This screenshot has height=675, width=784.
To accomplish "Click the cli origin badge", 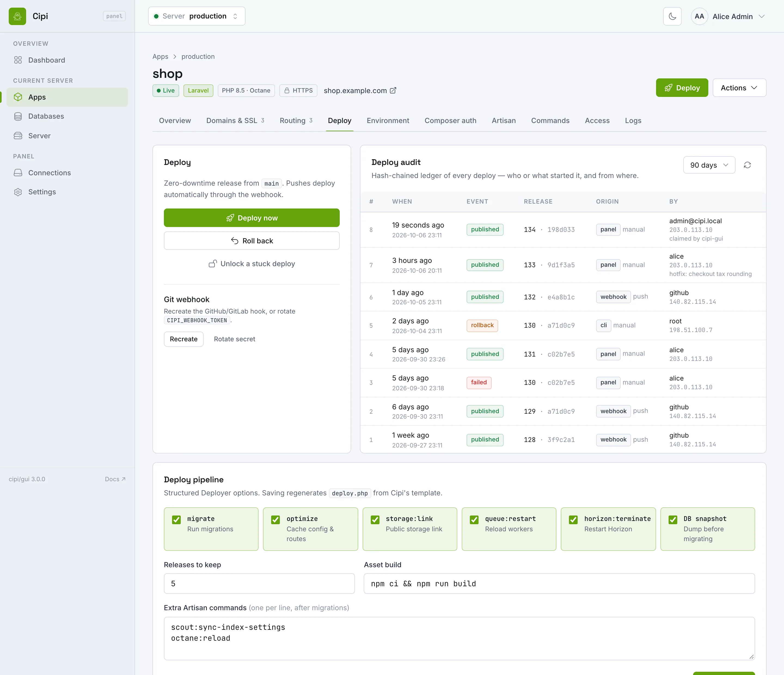I will click(x=604, y=326).
